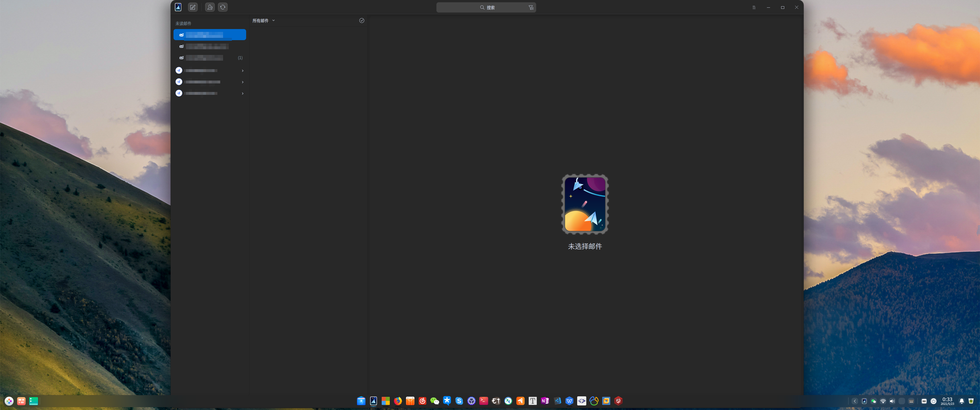Expand the third mail account
The width and height of the screenshot is (980, 410).
point(242,94)
